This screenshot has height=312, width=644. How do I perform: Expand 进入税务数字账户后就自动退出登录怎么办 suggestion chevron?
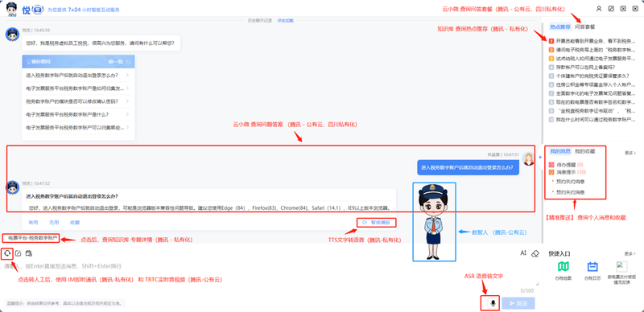[128, 75]
